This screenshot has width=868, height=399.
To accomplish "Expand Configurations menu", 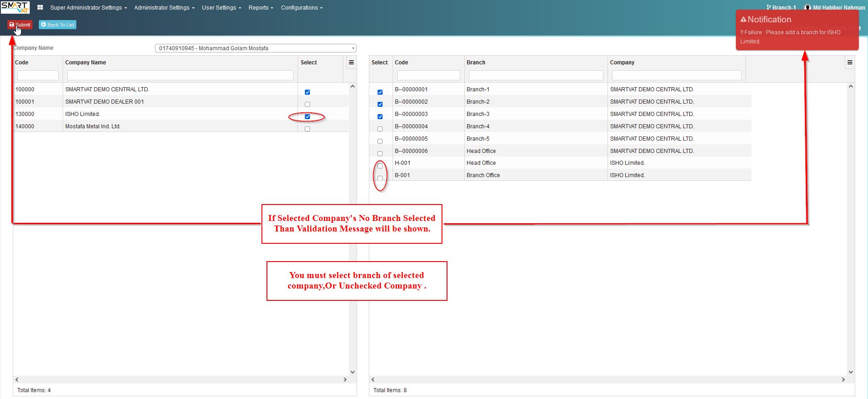I will (x=302, y=8).
